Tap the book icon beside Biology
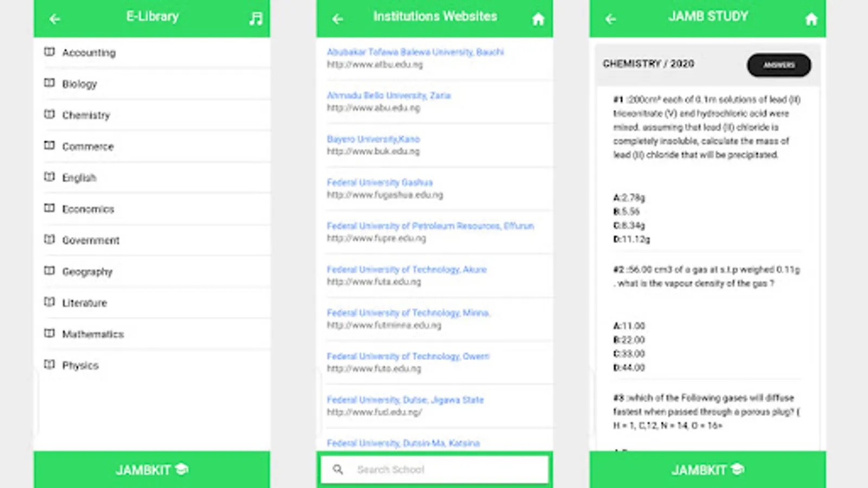Image resolution: width=868 pixels, height=488 pixels. tap(49, 83)
